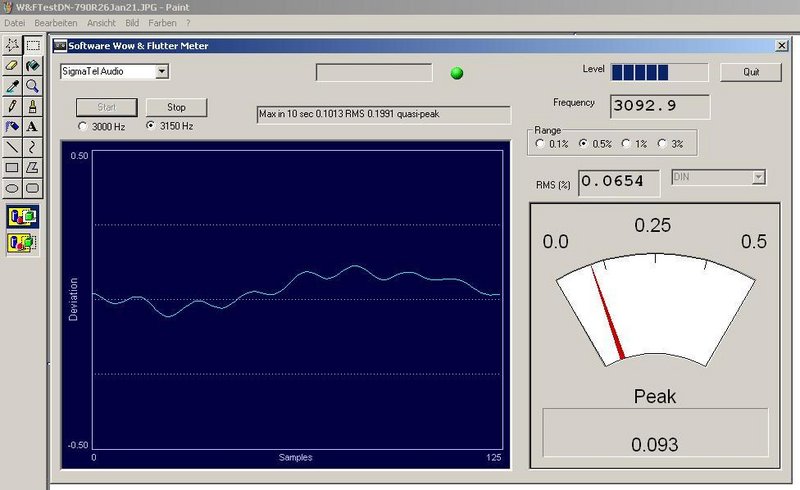Select the Rectangle shape tool
Image resolution: width=800 pixels, height=490 pixels.
pyautogui.click(x=12, y=167)
